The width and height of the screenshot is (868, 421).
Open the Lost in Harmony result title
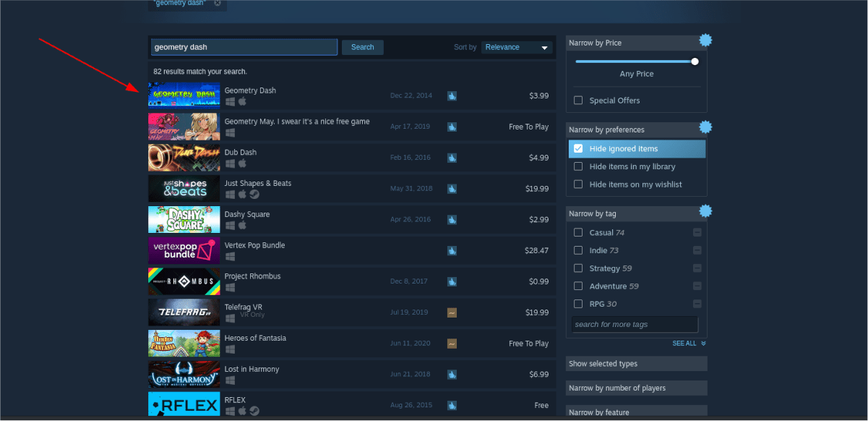pos(252,369)
